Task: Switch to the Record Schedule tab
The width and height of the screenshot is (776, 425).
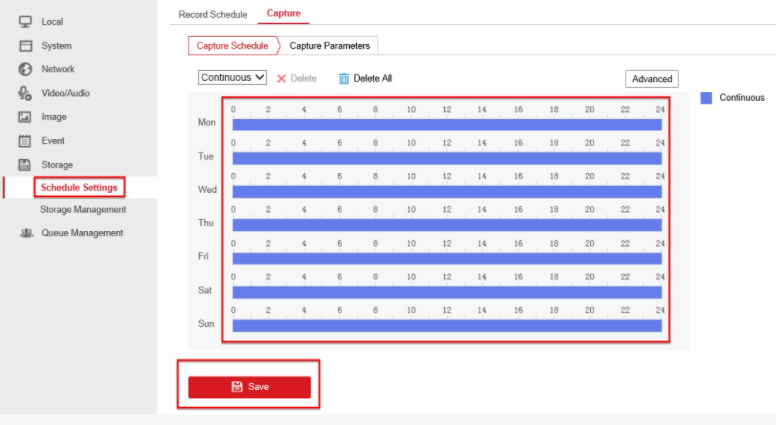Action: [x=212, y=14]
